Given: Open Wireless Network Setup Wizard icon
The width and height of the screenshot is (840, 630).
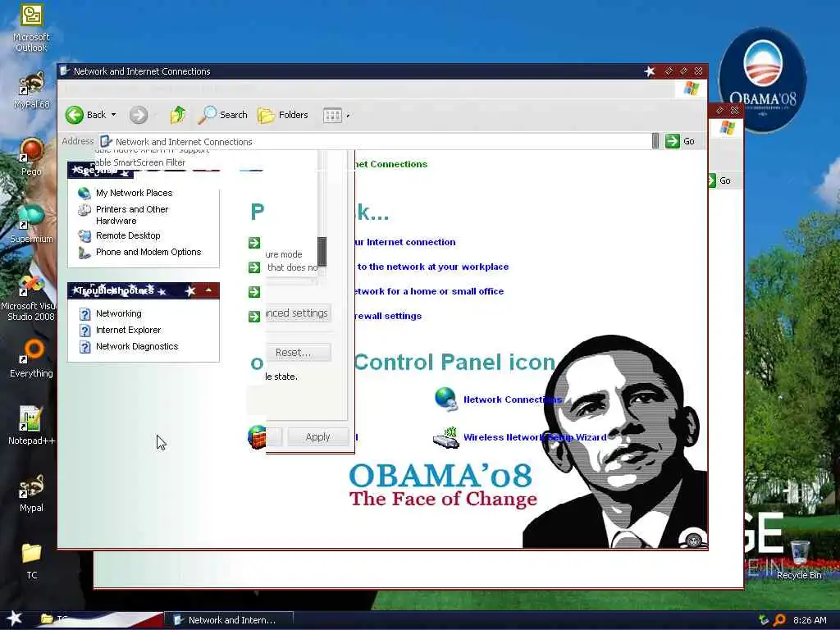Looking at the screenshot, I should pos(445,437).
